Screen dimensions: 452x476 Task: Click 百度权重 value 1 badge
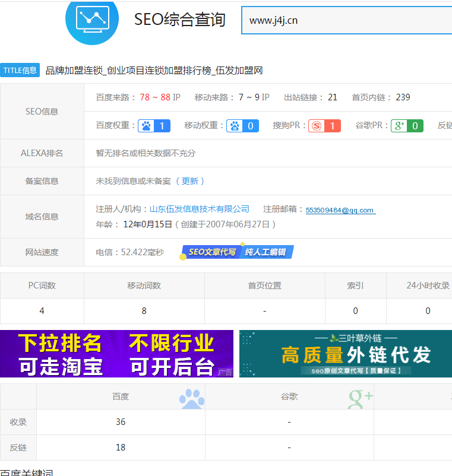[x=162, y=126]
